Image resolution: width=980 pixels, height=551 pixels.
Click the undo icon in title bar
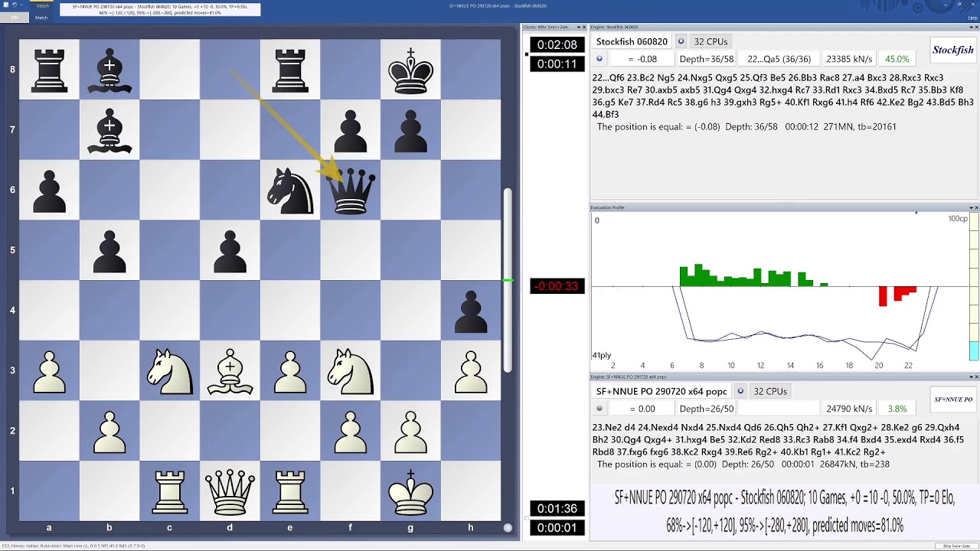point(15,5)
